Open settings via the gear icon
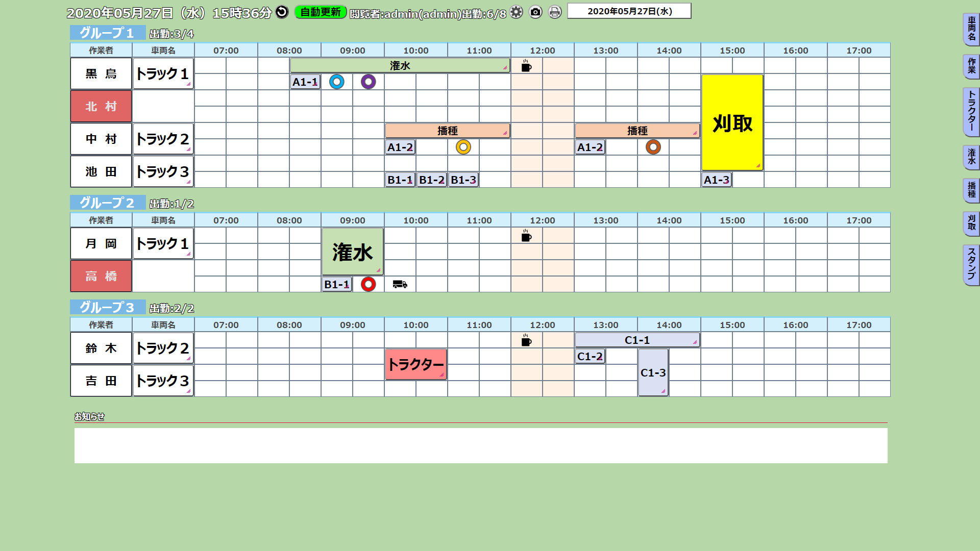Viewport: 980px width, 551px height. (516, 12)
